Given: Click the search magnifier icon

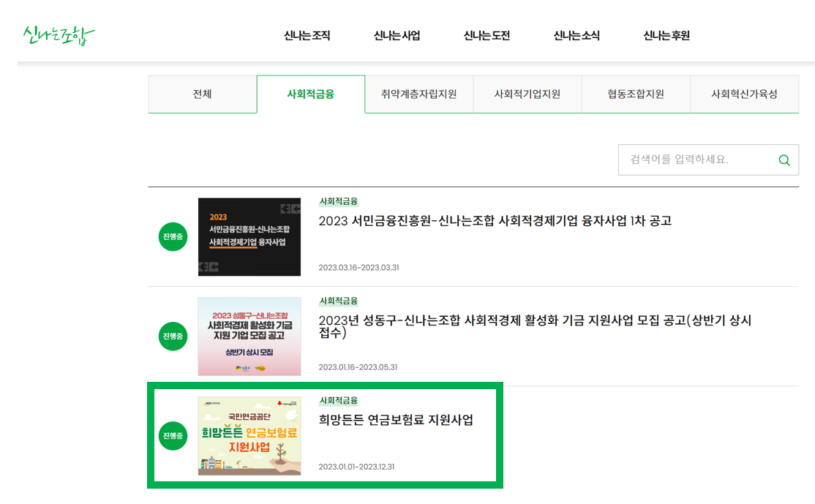Looking at the screenshot, I should click(x=784, y=159).
